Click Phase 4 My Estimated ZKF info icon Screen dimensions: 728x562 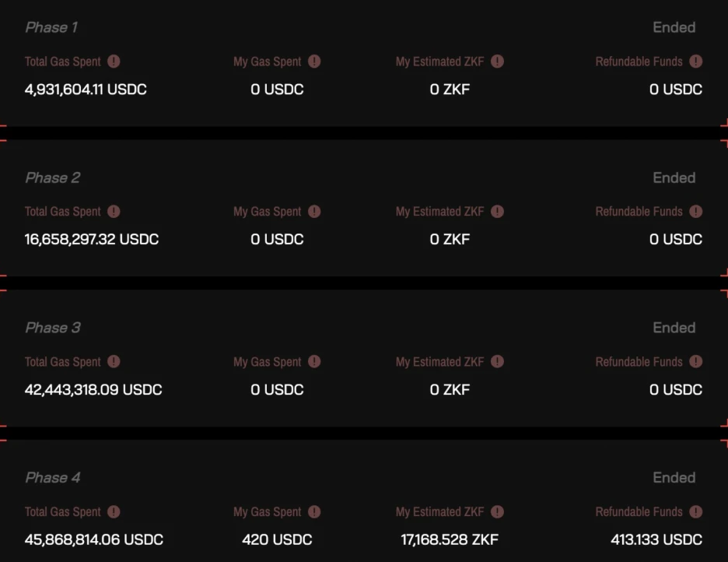497,512
